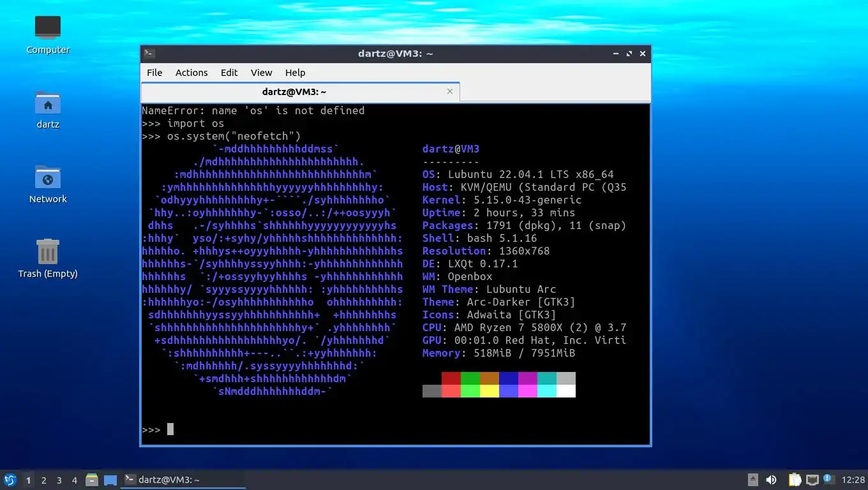Open the Help menu
Image resolution: width=868 pixels, height=490 pixels.
(295, 73)
